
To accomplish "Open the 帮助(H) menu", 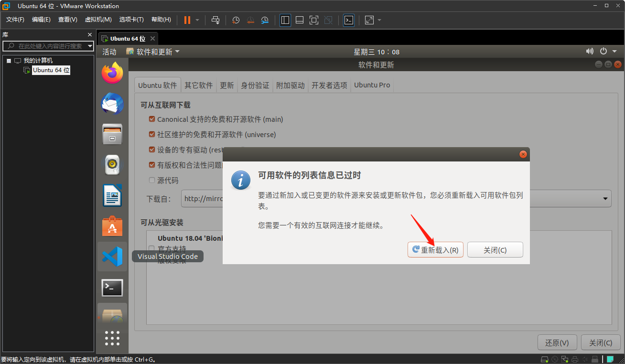I will click(x=161, y=20).
